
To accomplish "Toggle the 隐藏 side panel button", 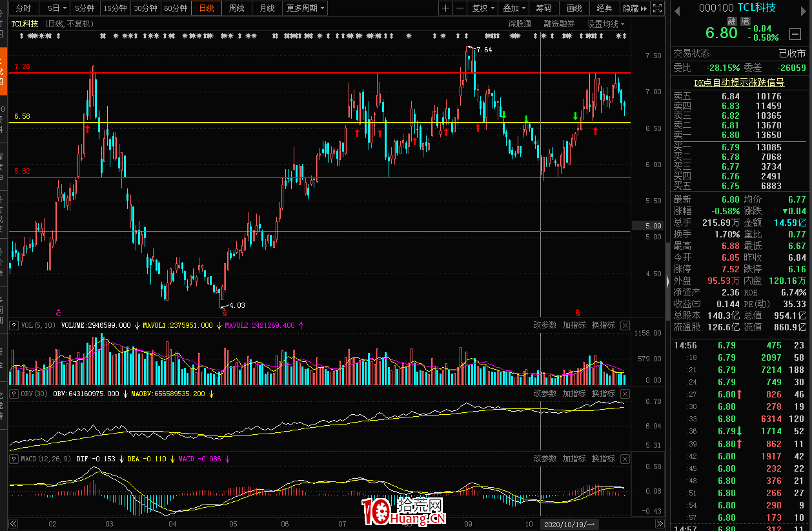I will click(634, 8).
